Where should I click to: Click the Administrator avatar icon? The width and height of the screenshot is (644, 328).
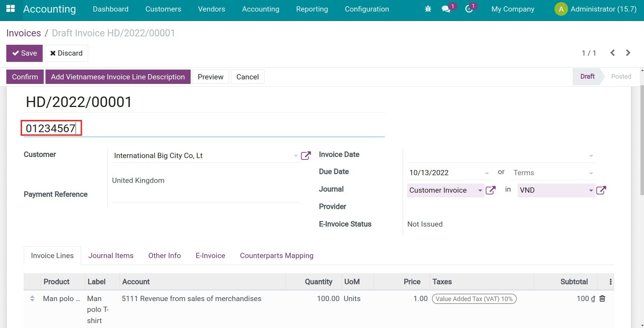(x=561, y=9)
